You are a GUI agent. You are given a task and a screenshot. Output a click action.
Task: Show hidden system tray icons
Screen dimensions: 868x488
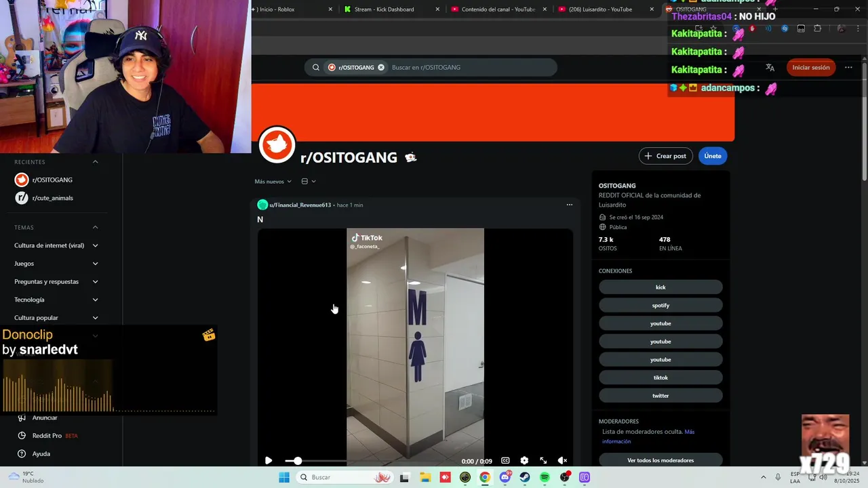pos(764,478)
